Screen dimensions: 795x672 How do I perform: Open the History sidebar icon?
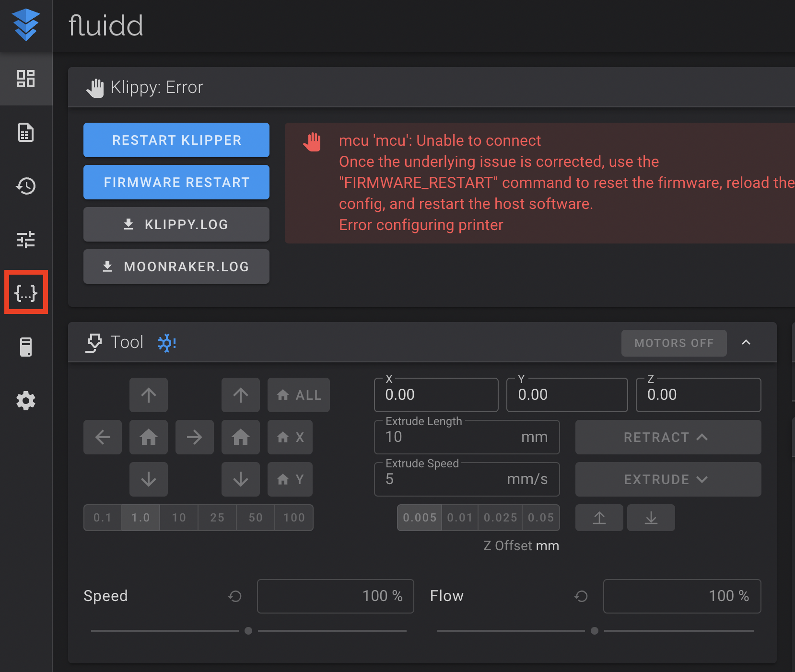26,186
